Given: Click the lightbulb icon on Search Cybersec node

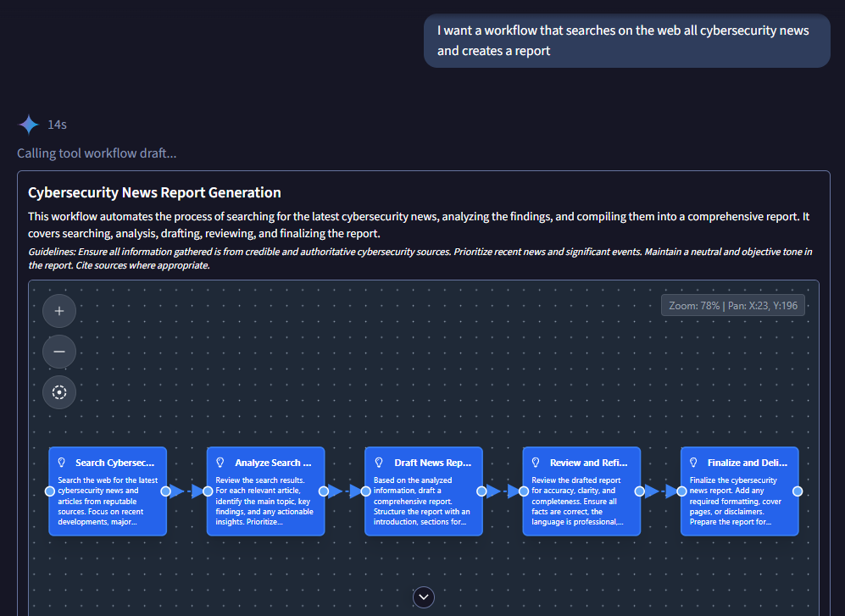Looking at the screenshot, I should click(x=62, y=463).
